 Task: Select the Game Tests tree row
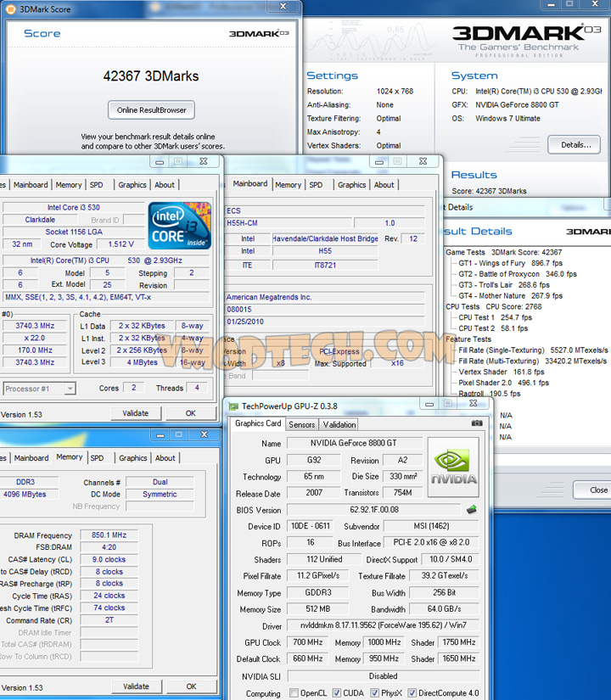(504, 252)
